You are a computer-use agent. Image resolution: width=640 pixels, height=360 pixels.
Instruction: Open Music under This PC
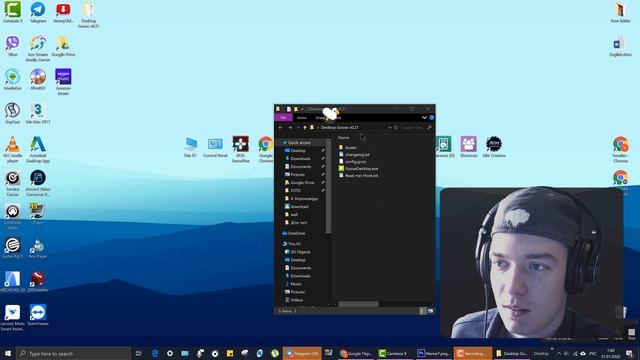[293, 284]
